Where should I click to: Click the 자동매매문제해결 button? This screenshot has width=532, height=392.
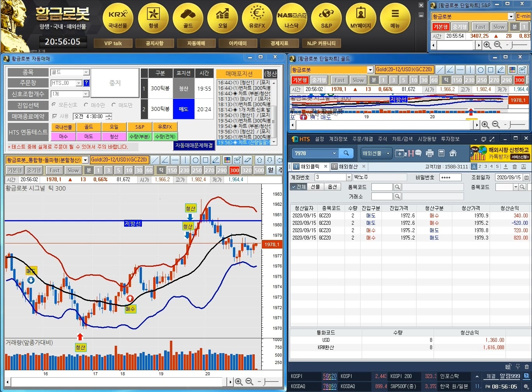tap(194, 145)
